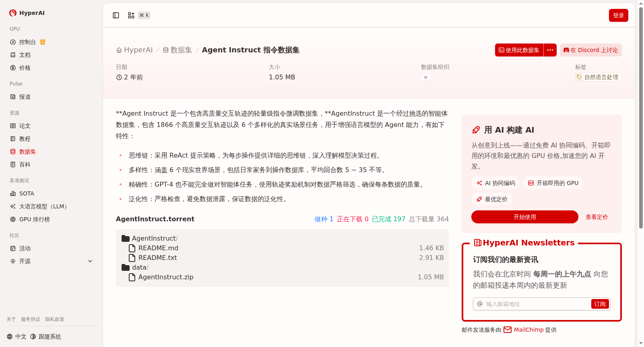Open the 查看定价 link

(597, 217)
